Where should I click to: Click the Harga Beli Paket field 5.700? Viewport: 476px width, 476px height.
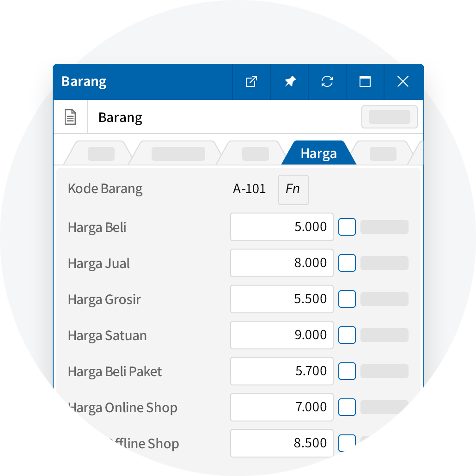(281, 371)
